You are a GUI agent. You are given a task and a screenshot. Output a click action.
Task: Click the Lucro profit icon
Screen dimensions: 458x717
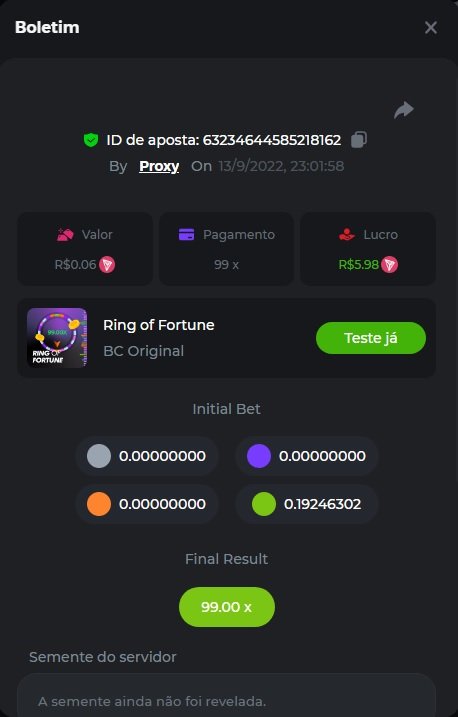coord(347,235)
